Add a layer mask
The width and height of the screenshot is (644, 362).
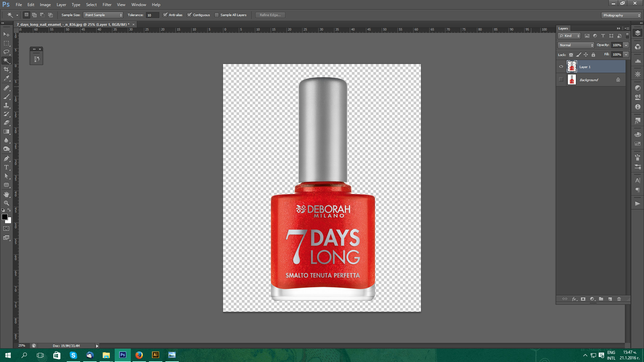[583, 299]
